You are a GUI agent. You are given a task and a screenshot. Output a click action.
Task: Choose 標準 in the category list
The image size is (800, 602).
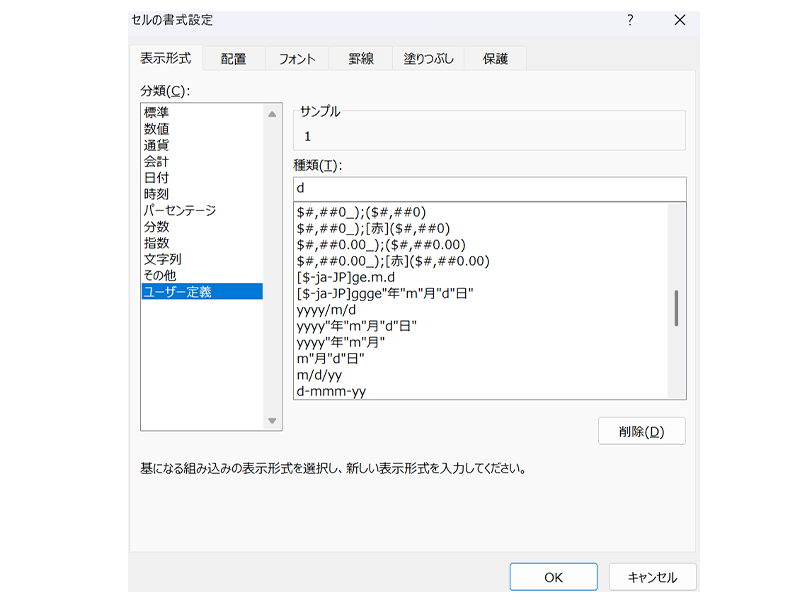tap(157, 113)
